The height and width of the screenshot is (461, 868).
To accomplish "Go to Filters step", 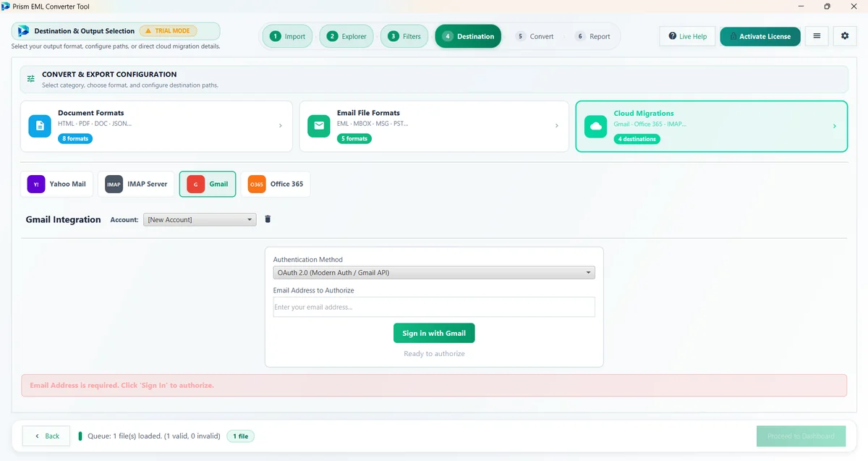I will (404, 36).
